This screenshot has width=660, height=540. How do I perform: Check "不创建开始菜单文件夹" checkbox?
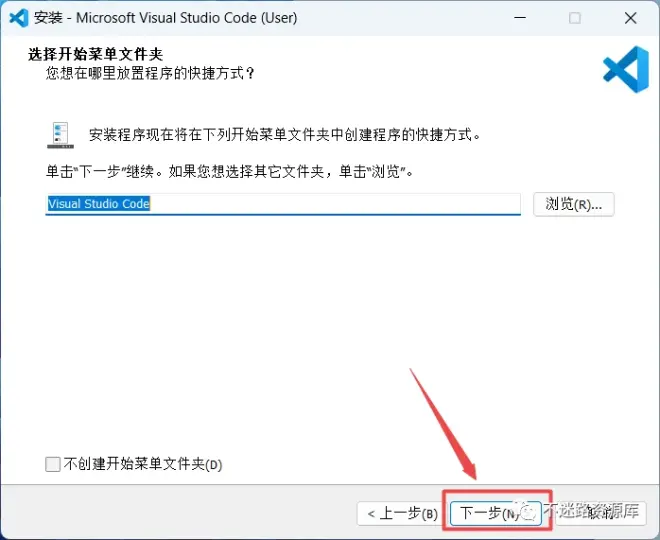coord(53,464)
